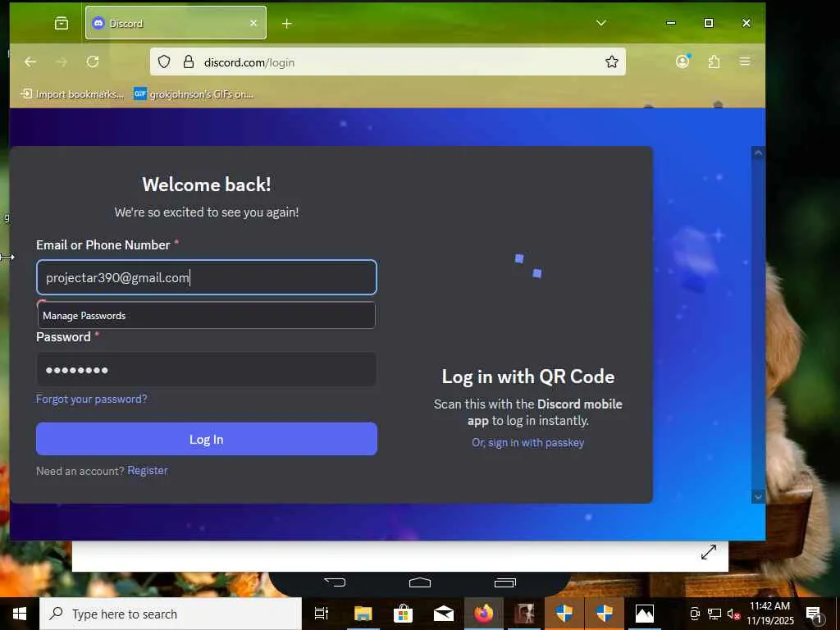The image size is (840, 630).
Task: Choose Or, sign in with passkey
Action: pyautogui.click(x=527, y=442)
